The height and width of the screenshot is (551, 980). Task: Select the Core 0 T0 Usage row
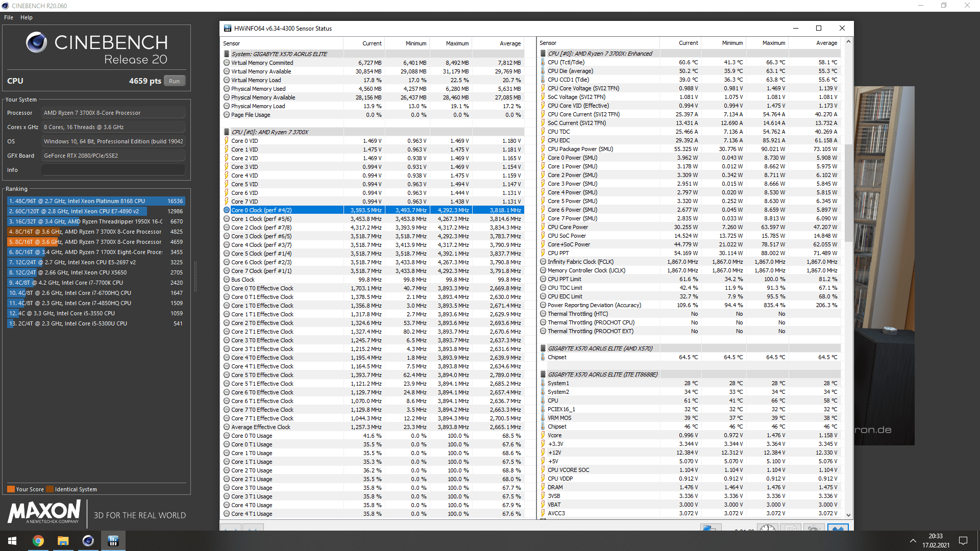tap(373, 436)
